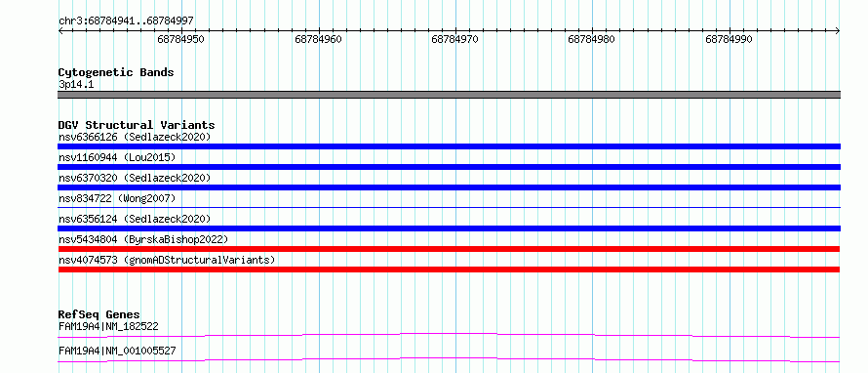Select variant label nsv6356124 (Sedlazeck2020)
The height and width of the screenshot is (373, 868).
[x=135, y=219]
